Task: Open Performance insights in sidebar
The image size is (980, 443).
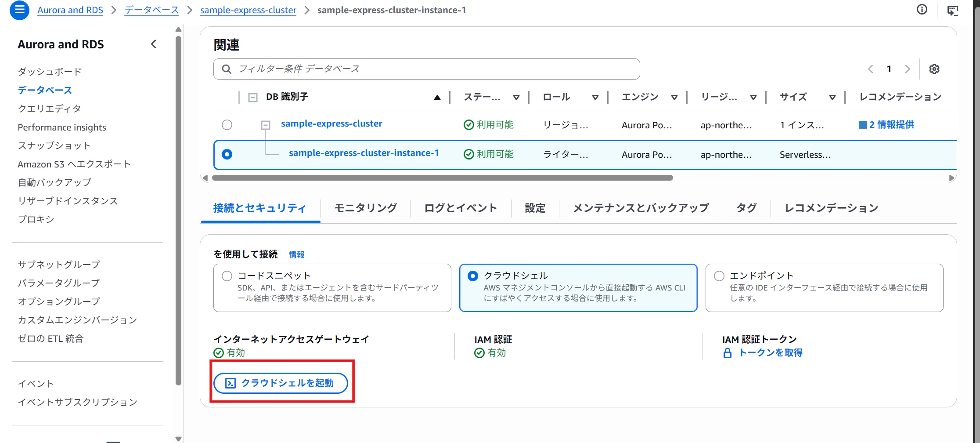Action: 62,127
